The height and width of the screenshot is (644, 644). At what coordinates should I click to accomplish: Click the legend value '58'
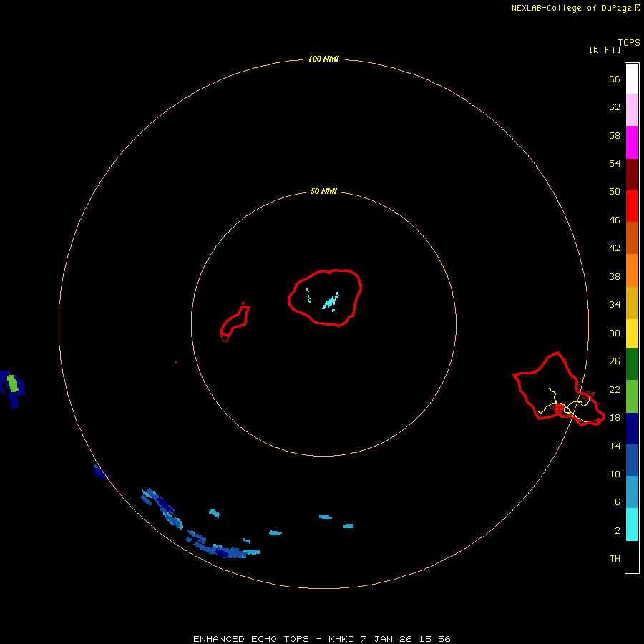pyautogui.click(x=615, y=135)
